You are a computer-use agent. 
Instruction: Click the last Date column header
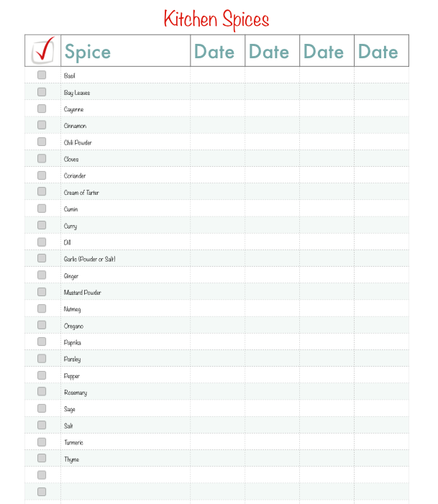tap(378, 52)
